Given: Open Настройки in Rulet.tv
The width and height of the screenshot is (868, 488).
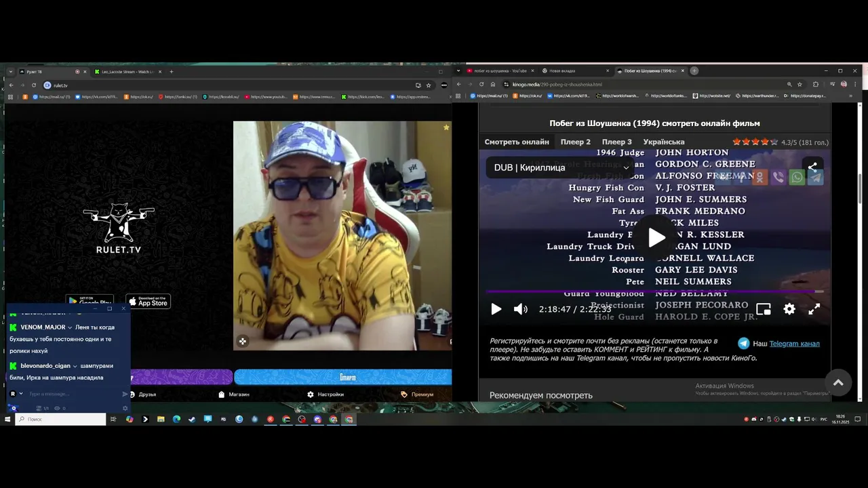Looking at the screenshot, I should point(325,394).
